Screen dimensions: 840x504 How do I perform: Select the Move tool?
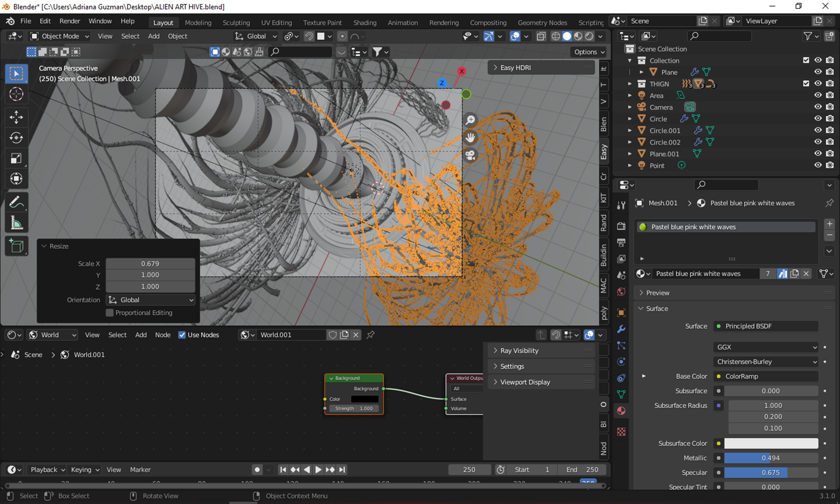click(16, 117)
